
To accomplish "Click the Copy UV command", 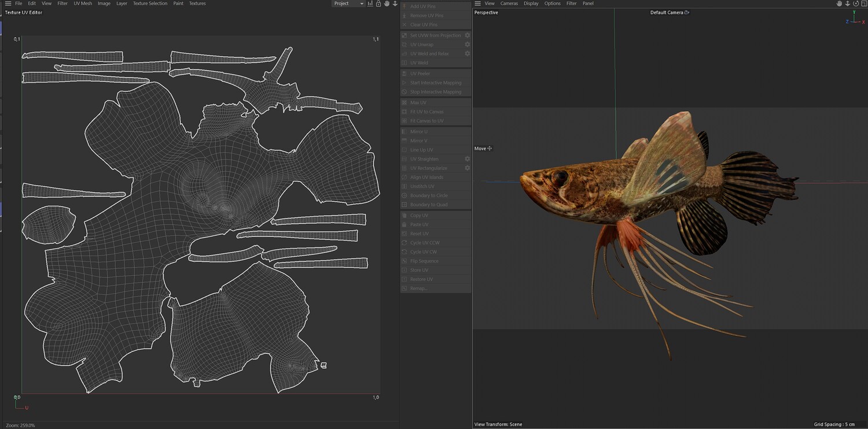I will tap(436, 216).
